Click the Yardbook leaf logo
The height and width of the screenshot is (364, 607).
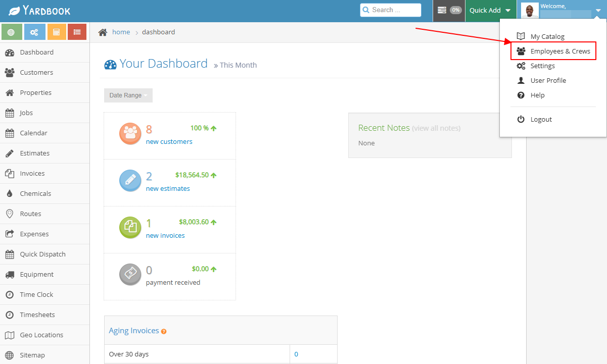click(15, 10)
